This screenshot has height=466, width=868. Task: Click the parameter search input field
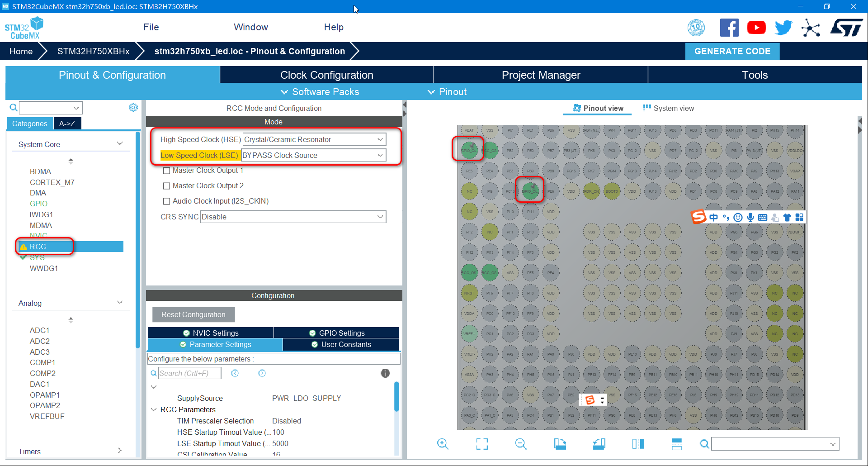point(189,373)
